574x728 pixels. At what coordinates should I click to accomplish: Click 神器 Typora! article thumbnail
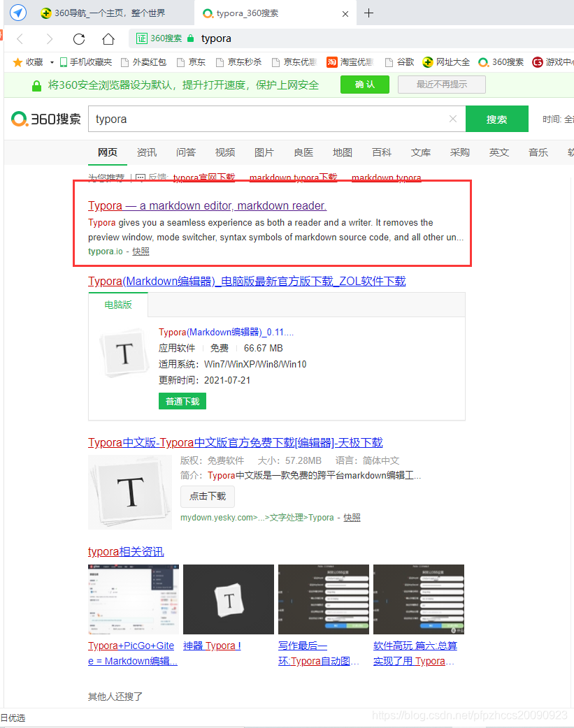click(x=229, y=599)
